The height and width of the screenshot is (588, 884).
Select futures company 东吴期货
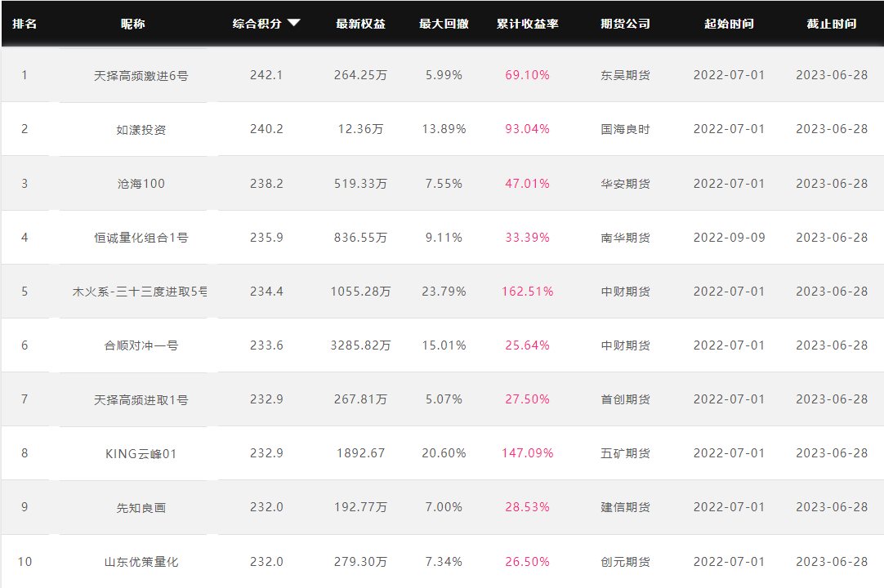tap(625, 75)
